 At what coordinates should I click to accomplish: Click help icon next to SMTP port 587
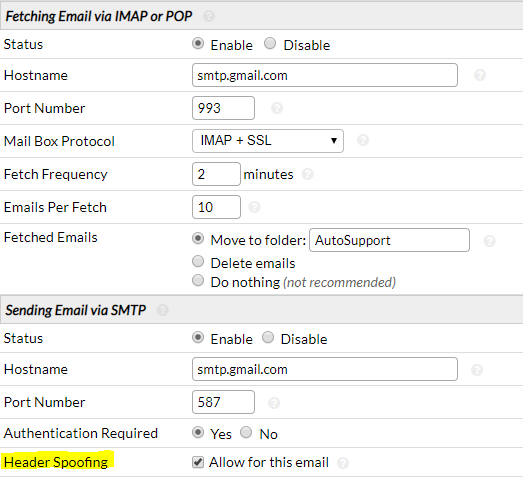274,403
